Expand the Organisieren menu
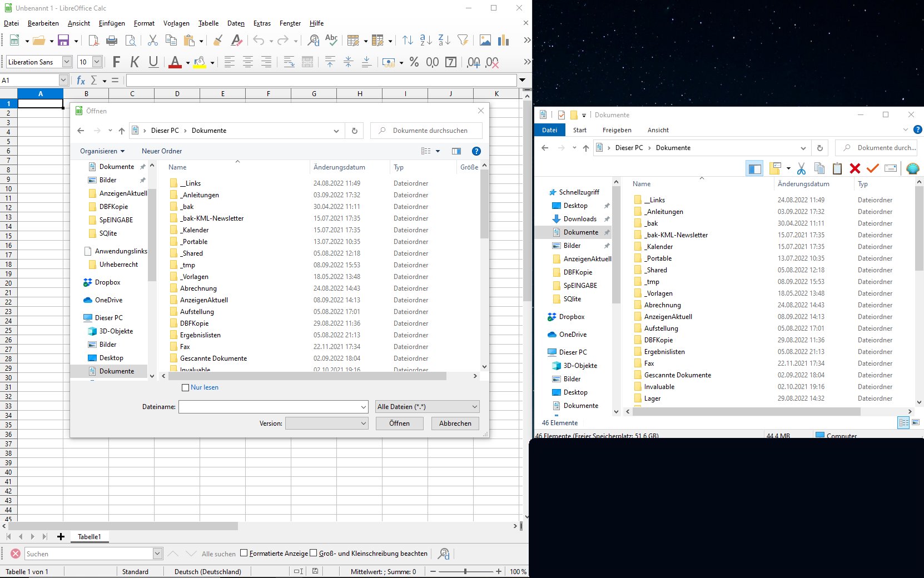The width and height of the screenshot is (924, 578). pyautogui.click(x=102, y=151)
